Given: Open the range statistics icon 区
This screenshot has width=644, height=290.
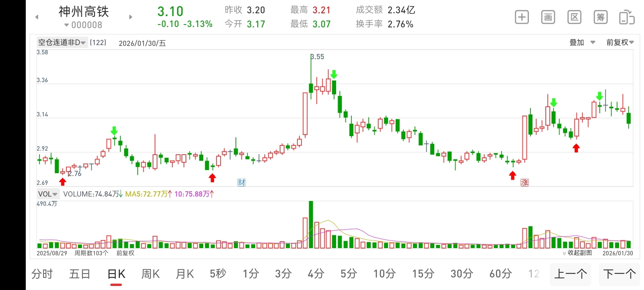Looking at the screenshot, I should click(574, 17).
